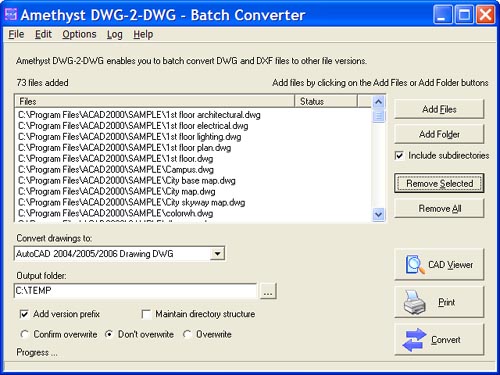This screenshot has width=500, height=375.
Task: Start conversion with the Convert button
Action: tap(439, 340)
